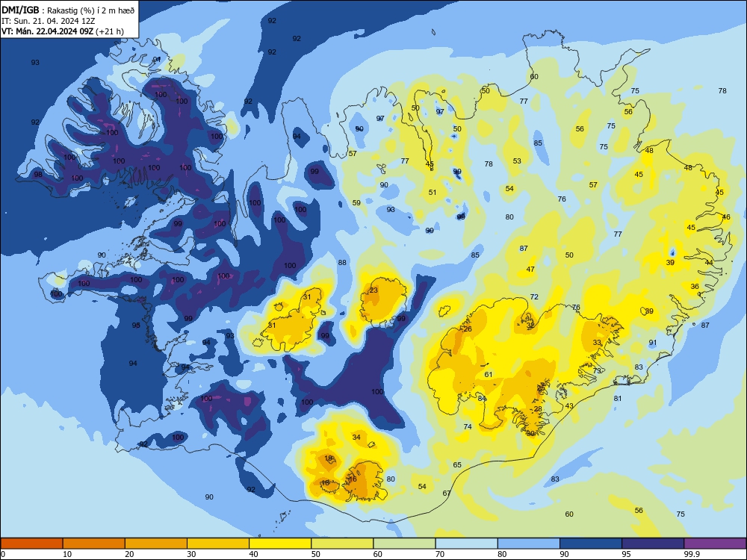Image resolution: width=747 pixels, height=560 pixels.
Task: Click the map value 43
Action: pos(569,405)
